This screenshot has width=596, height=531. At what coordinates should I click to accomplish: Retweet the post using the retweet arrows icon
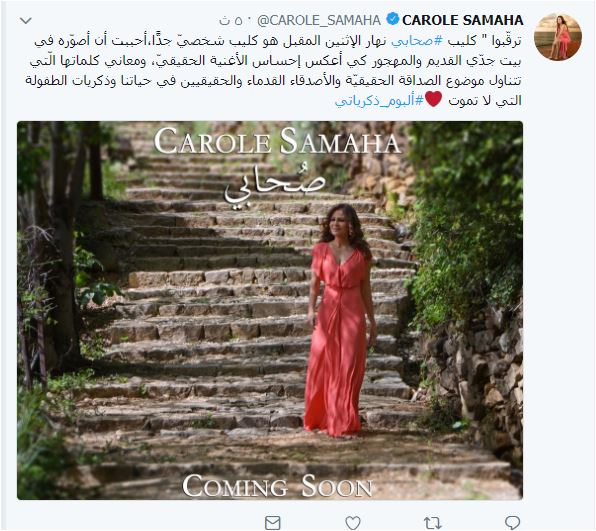pos(432,523)
